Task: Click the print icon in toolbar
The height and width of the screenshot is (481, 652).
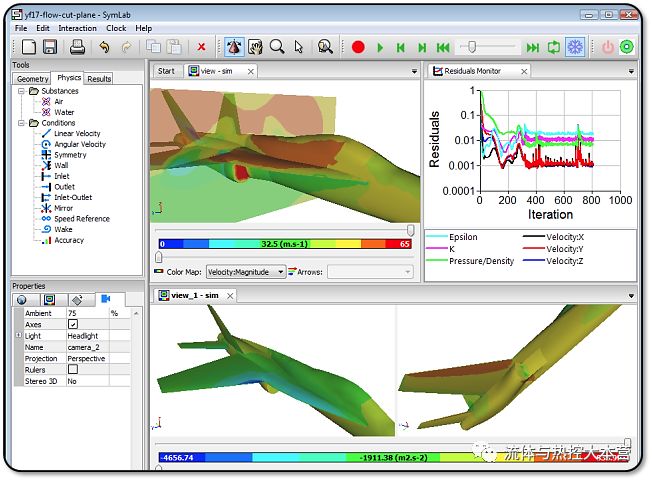Action: (77, 47)
